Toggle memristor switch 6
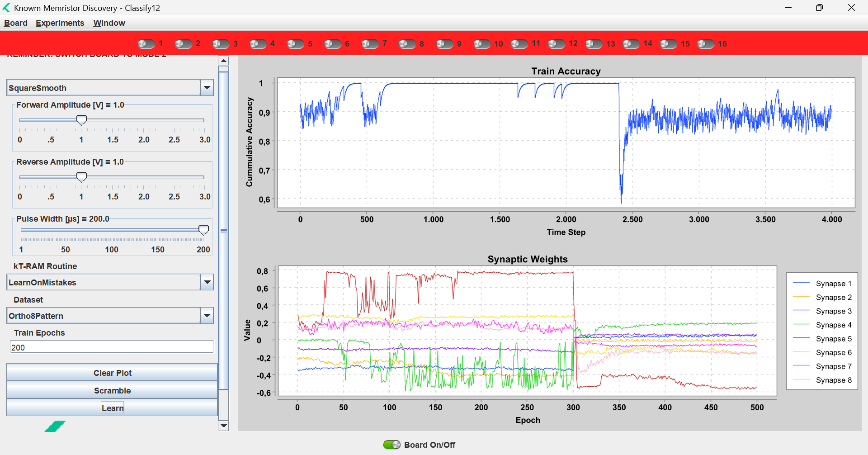Screen dimensions: 868x455 coord(333,43)
